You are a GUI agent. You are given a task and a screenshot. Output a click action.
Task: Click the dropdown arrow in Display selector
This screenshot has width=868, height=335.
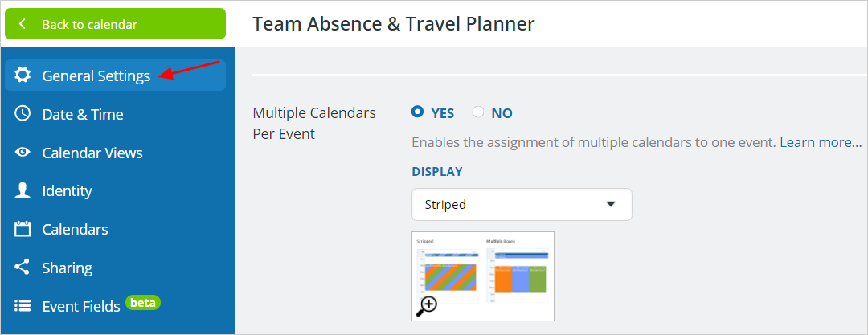[611, 204]
